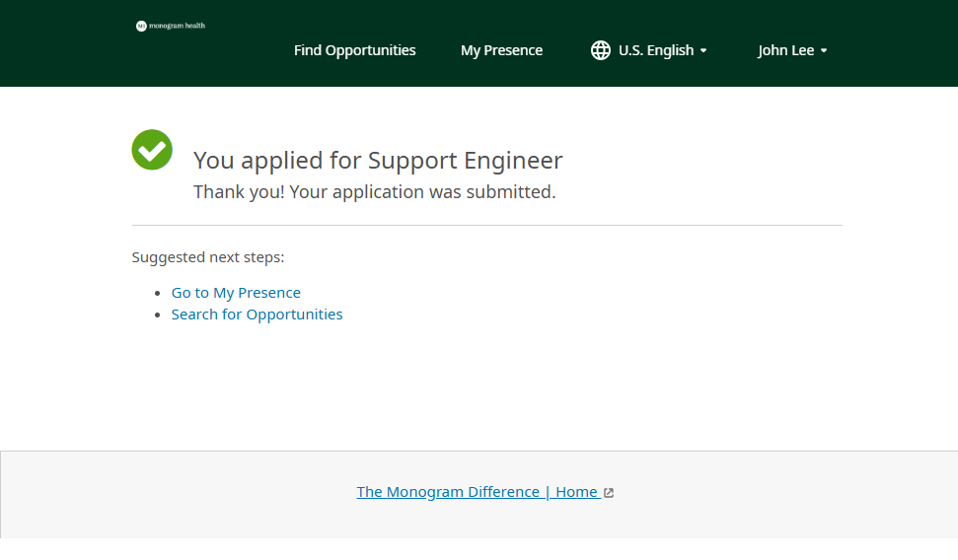
Task: Click the arrow beside U.S. English
Action: click(703, 51)
